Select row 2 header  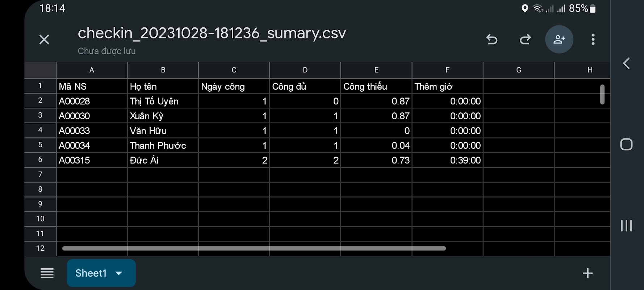[x=40, y=101]
